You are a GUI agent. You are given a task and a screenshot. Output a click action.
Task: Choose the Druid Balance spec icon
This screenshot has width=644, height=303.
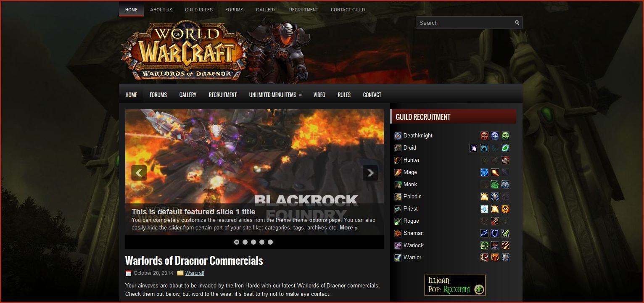474,148
